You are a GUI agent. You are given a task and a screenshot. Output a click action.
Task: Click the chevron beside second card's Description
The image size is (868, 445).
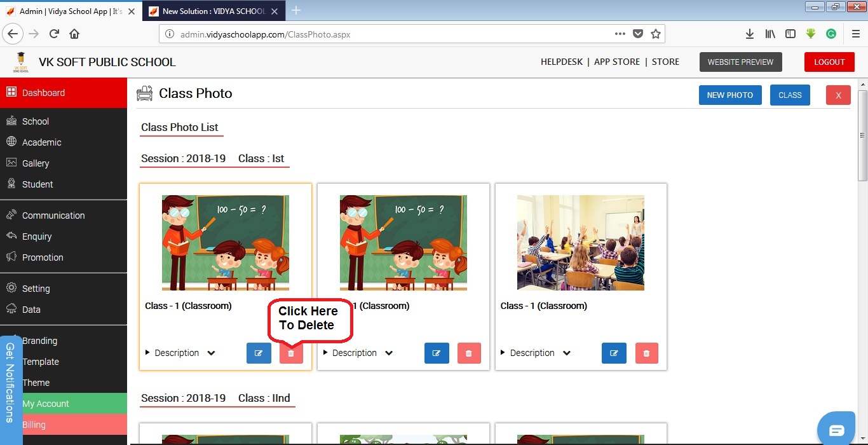[389, 353]
